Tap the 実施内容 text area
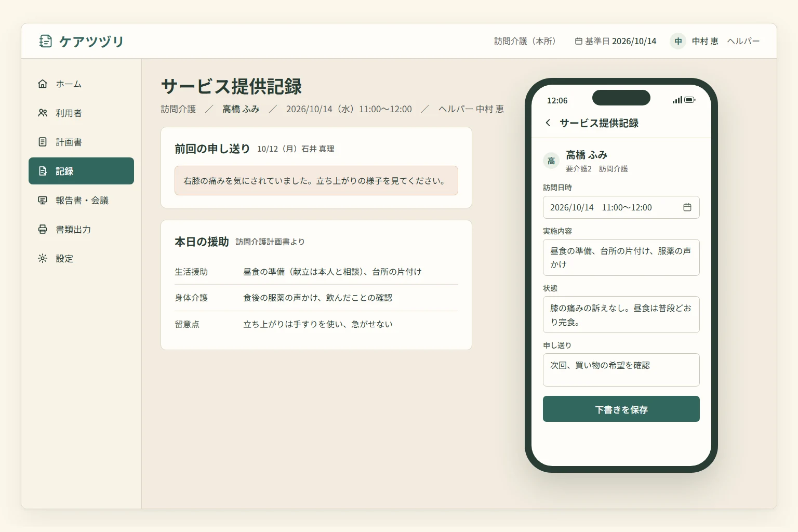 [x=621, y=257]
